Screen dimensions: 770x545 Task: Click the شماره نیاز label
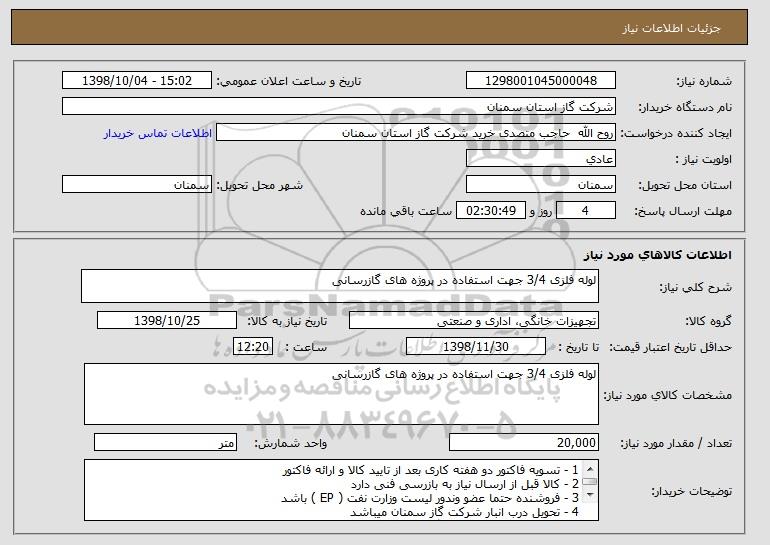tap(704, 81)
